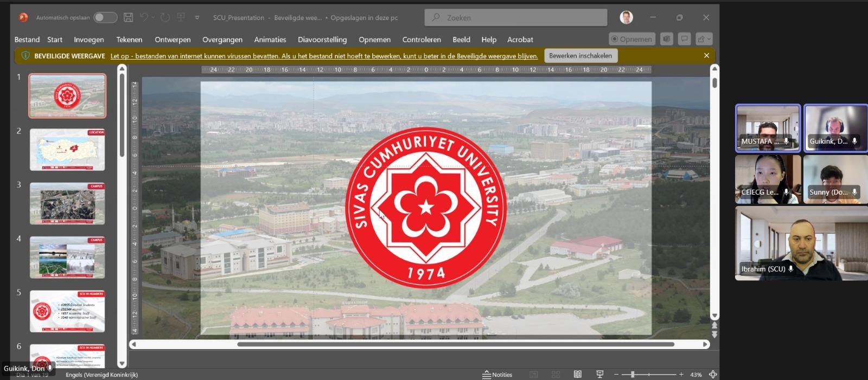
Task: Fit slide to current window
Action: point(713,375)
